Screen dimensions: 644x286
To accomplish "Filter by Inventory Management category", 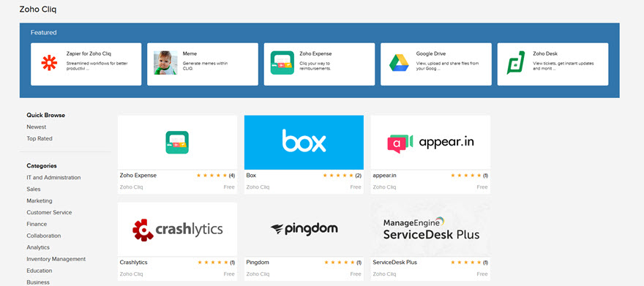I will coord(56,260).
